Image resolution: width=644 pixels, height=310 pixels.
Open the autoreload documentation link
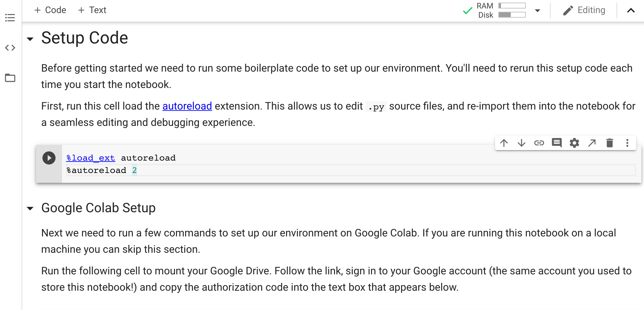point(187,106)
